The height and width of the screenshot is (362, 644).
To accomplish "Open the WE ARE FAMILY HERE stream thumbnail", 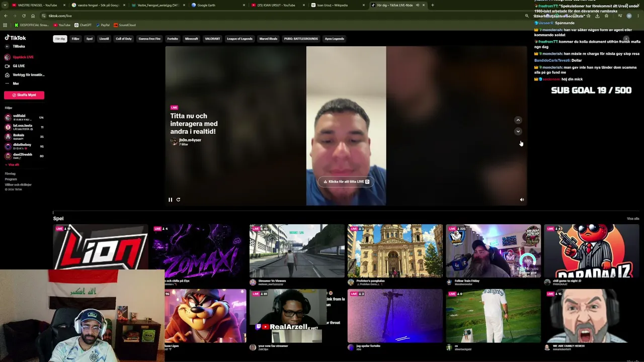I will 591,316.
